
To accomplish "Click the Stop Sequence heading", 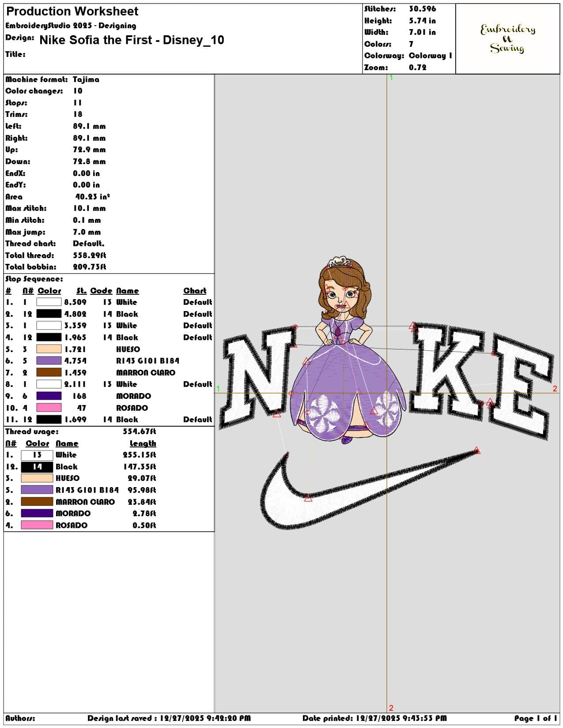I will click(x=34, y=279).
